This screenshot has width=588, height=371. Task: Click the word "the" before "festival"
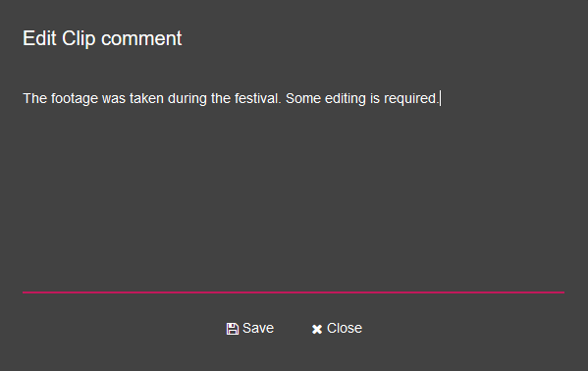click(221, 98)
